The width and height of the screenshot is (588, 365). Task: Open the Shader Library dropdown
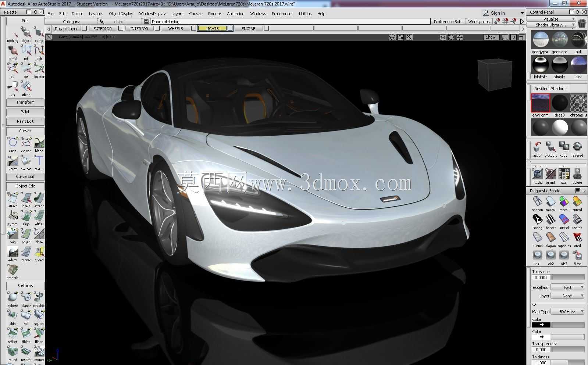pos(551,25)
